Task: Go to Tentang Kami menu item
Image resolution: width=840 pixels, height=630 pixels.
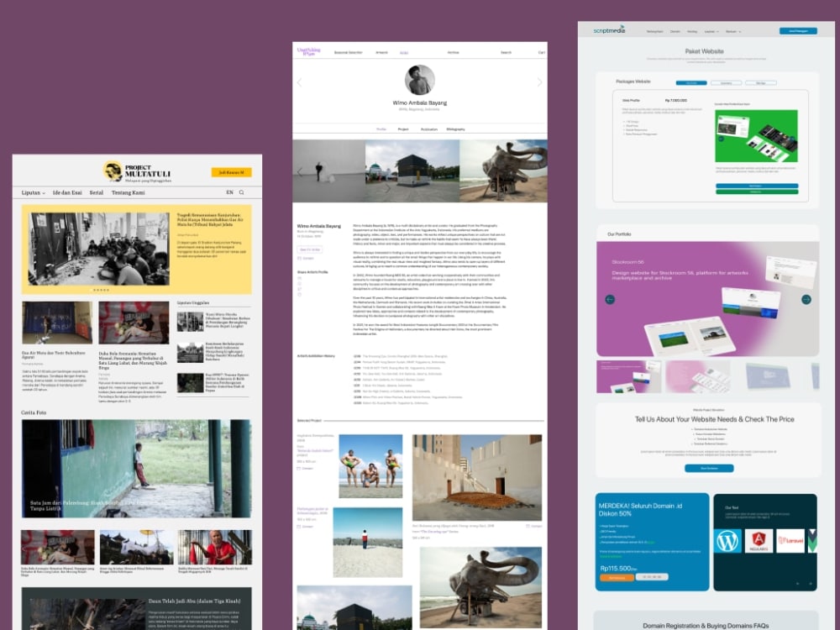Action: 128,192
